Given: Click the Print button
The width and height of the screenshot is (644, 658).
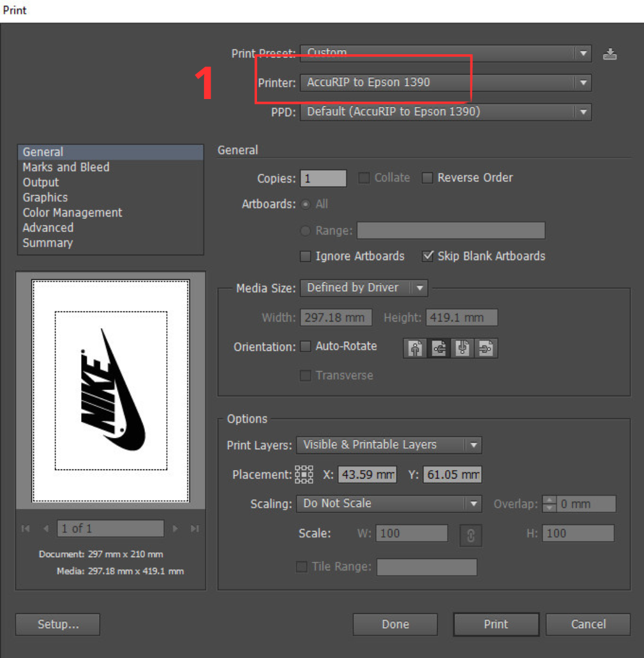Looking at the screenshot, I should [x=496, y=625].
